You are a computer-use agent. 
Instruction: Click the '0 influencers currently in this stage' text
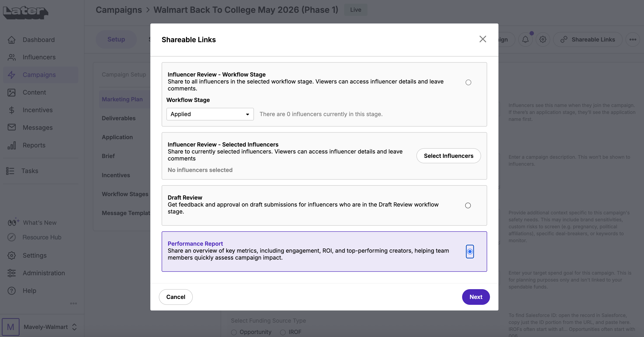point(321,114)
